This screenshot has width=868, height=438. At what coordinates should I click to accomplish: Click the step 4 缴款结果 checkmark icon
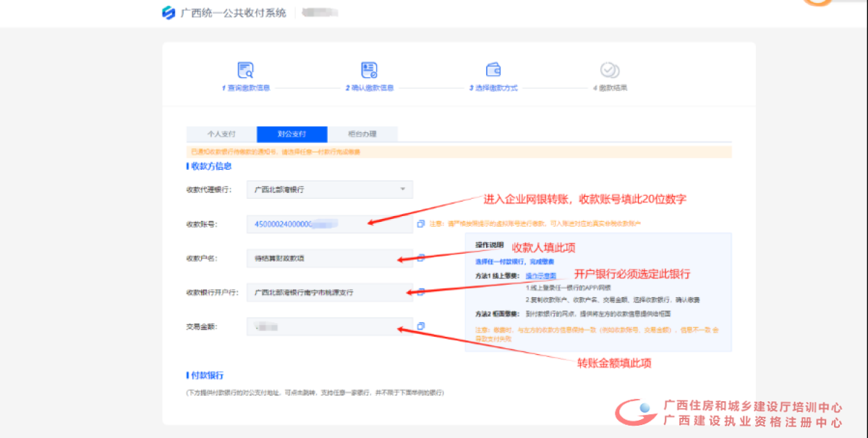(609, 70)
